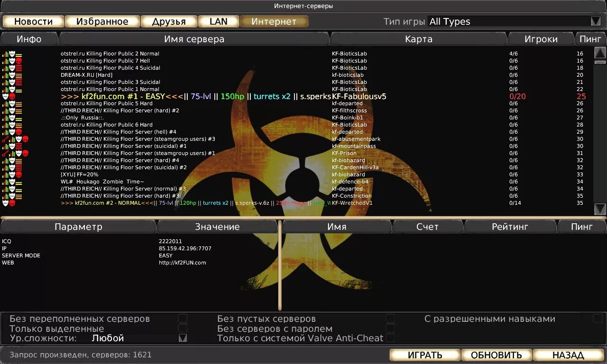Toggle the 'Только выделенные' checkbox
This screenshot has width=607, height=364.
tap(183, 328)
